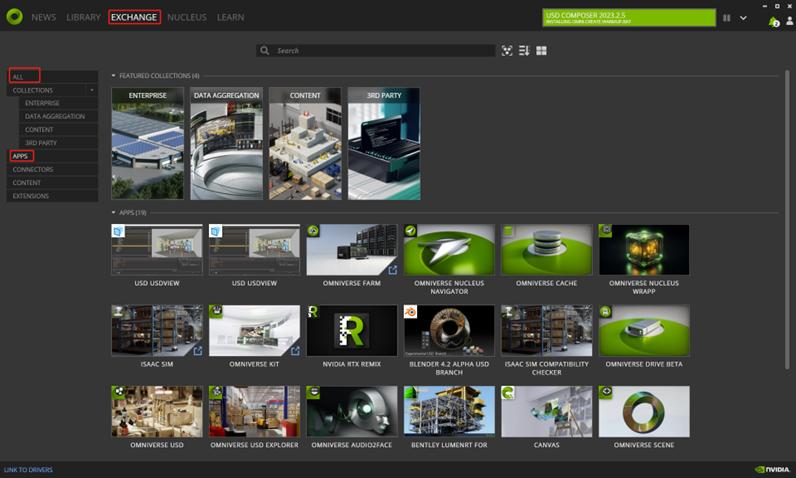Viewport: 796px width, 478px height.
Task: Select DATA AGGREGATION sidebar subcategory
Action: pyautogui.click(x=58, y=116)
